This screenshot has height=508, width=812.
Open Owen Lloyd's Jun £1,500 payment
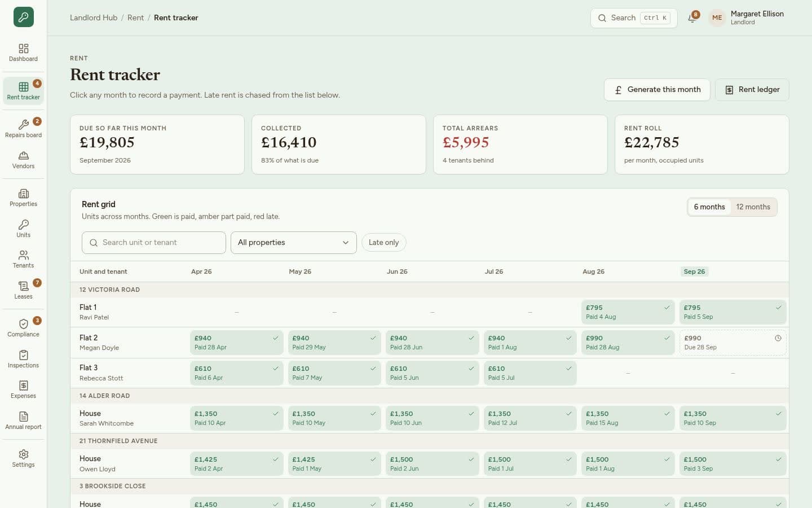pyautogui.click(x=432, y=464)
